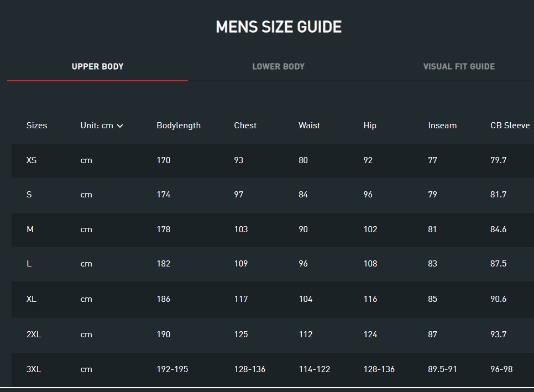Expand the Unit: cm dropdown
This screenshot has width=534, height=392.
[x=102, y=126]
